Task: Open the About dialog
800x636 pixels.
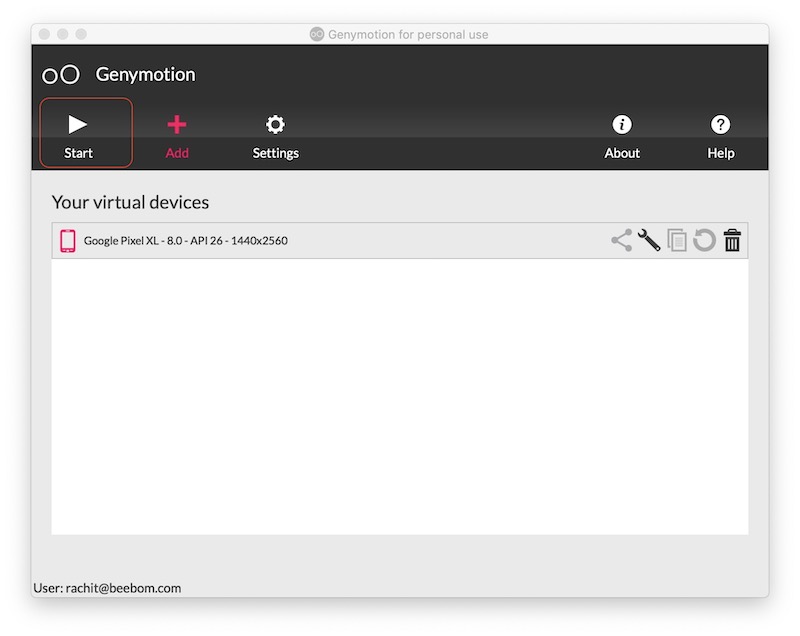Action: click(x=621, y=137)
